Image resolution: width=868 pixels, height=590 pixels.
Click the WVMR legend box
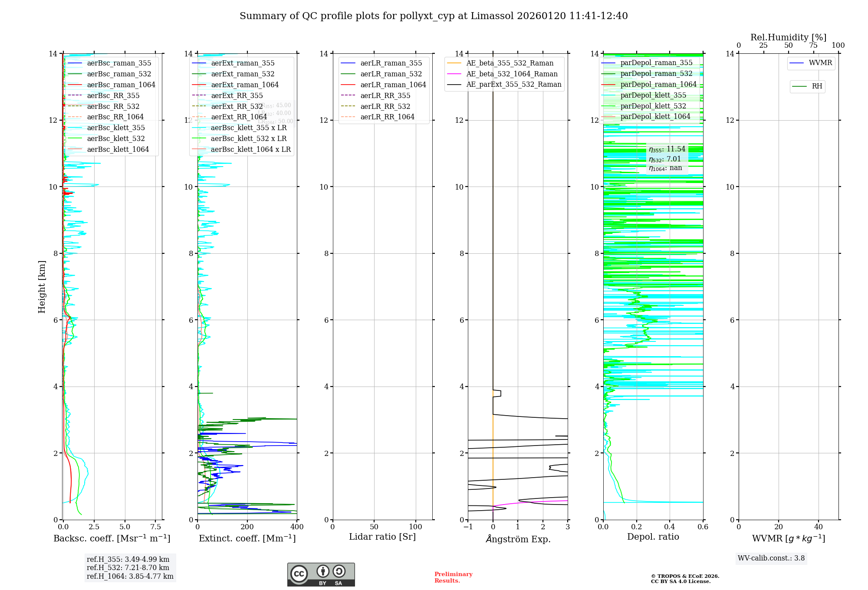811,63
